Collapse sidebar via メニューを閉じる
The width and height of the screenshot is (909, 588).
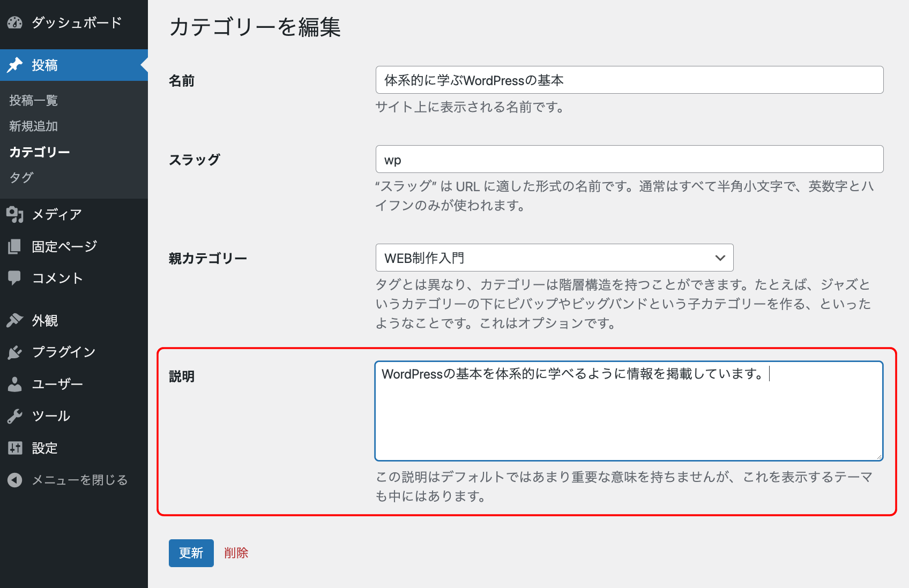74,480
